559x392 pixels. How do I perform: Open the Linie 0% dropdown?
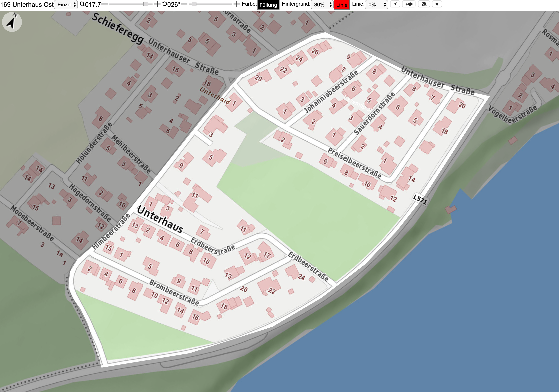coord(376,5)
